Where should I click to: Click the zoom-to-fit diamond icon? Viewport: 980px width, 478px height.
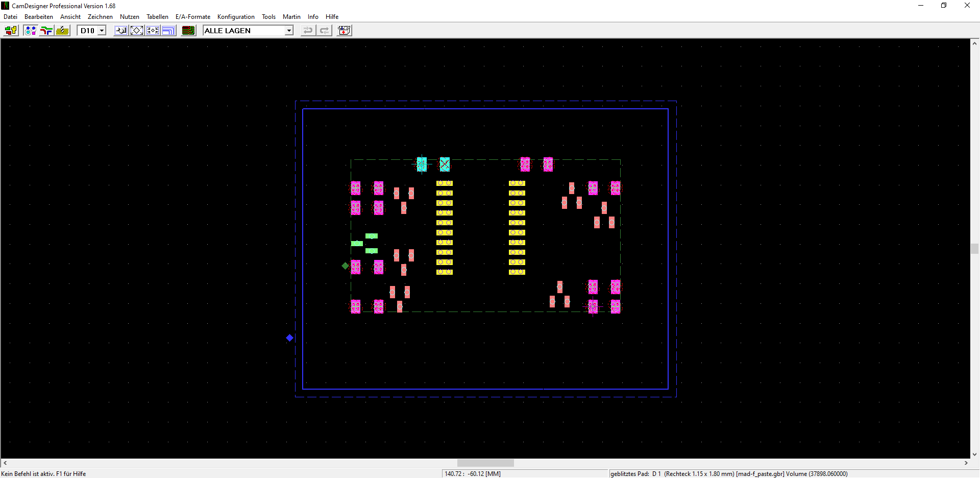[137, 31]
